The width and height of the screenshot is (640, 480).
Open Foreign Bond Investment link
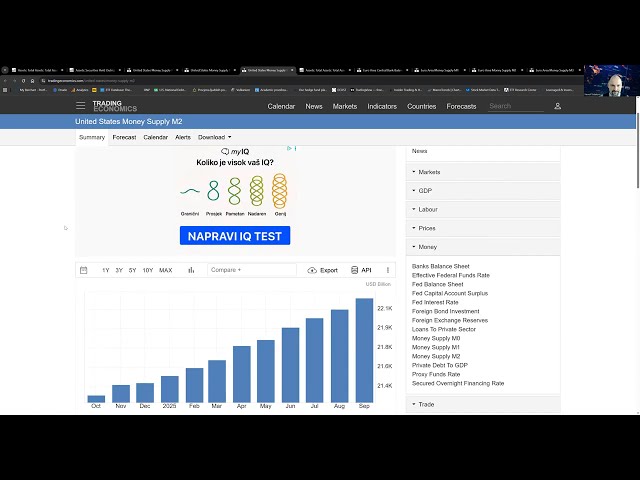point(445,311)
